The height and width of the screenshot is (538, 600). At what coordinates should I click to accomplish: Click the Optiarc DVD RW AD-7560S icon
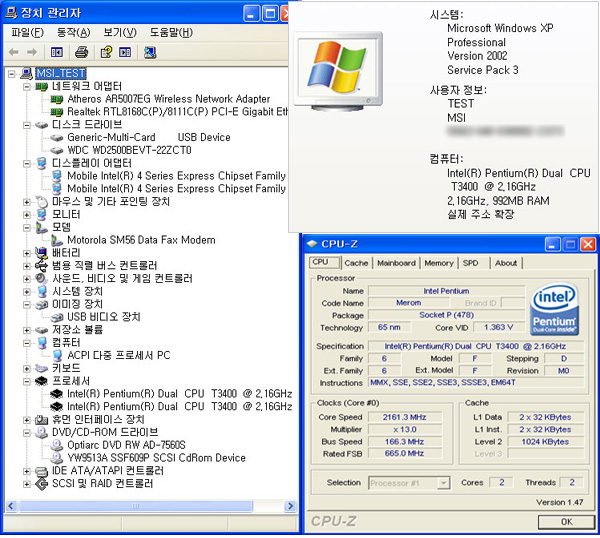click(57, 445)
